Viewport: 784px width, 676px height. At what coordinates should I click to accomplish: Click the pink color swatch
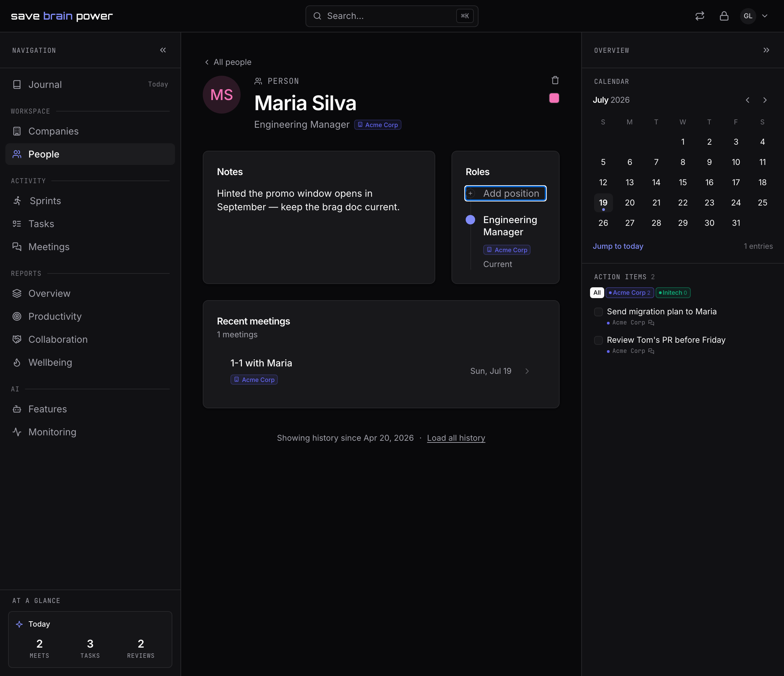click(554, 98)
